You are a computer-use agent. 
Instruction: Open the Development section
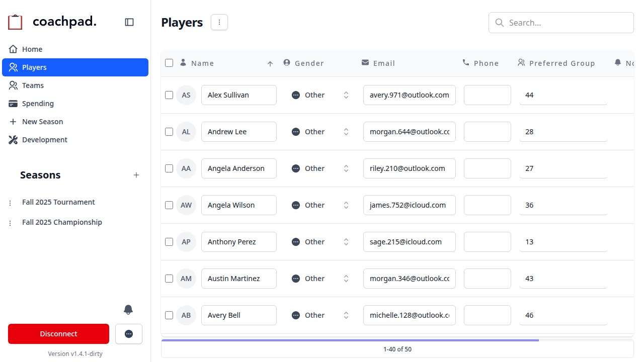click(x=44, y=140)
